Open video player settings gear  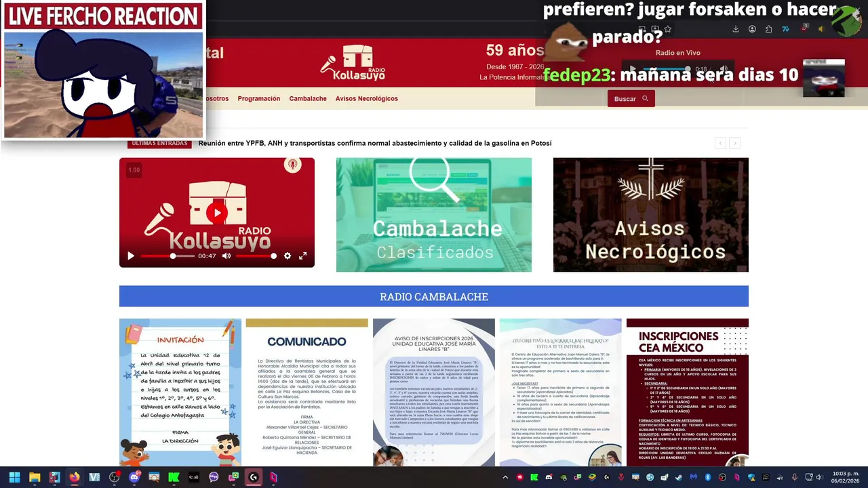coord(288,256)
